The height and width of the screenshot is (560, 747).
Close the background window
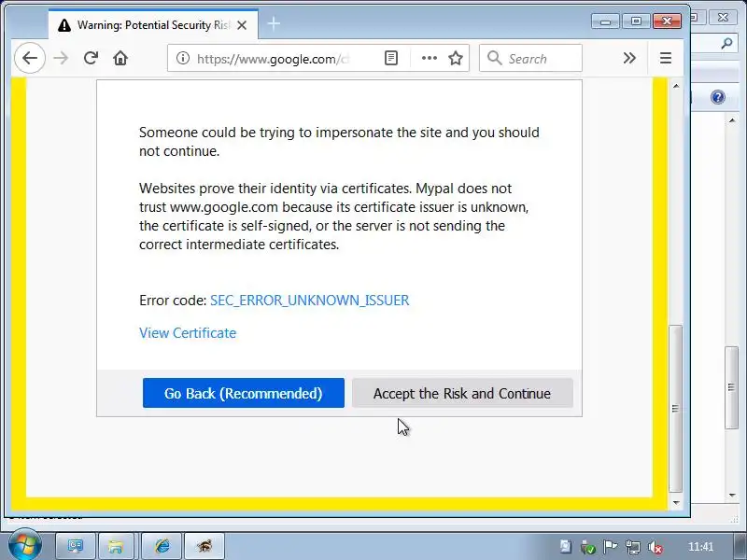[723, 18]
